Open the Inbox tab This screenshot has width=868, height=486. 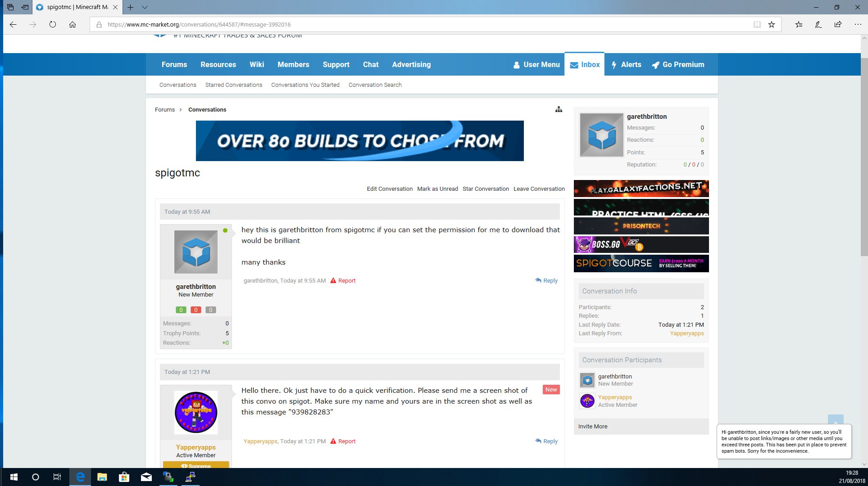585,64
